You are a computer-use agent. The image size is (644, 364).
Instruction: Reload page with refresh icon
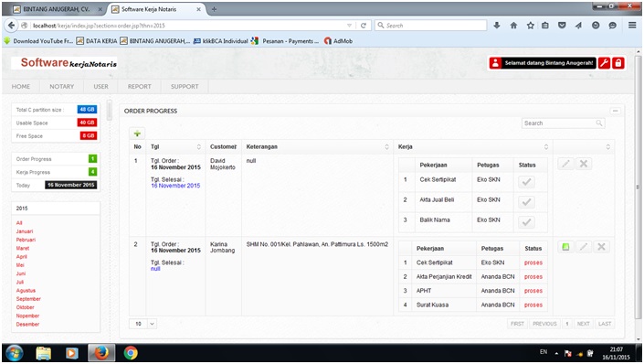(363, 26)
